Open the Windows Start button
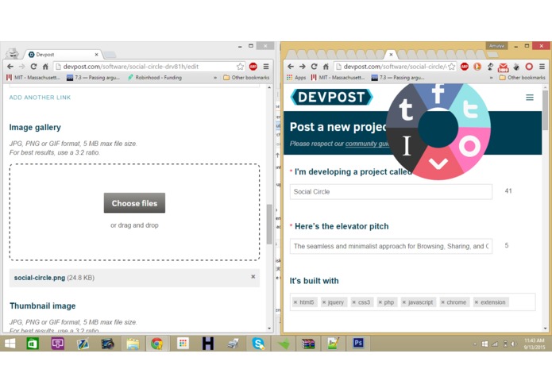 [10, 344]
